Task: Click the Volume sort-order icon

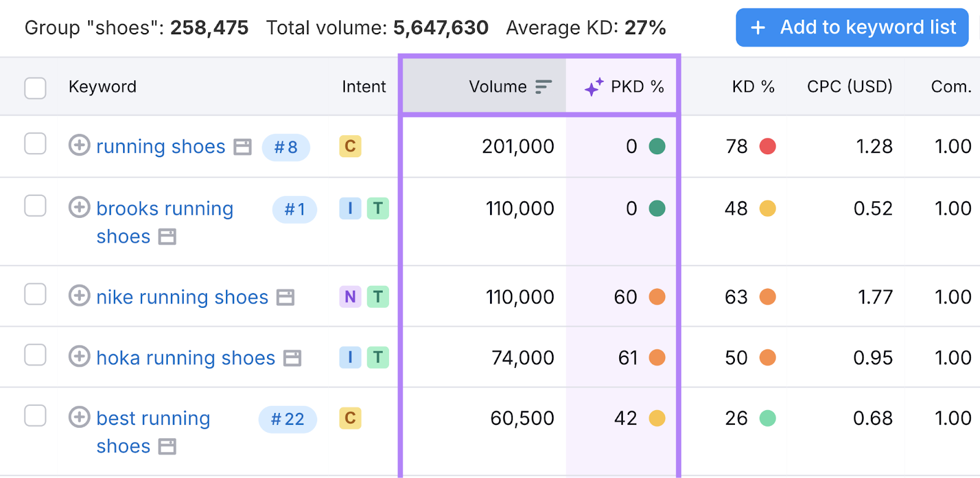Action: tap(543, 87)
